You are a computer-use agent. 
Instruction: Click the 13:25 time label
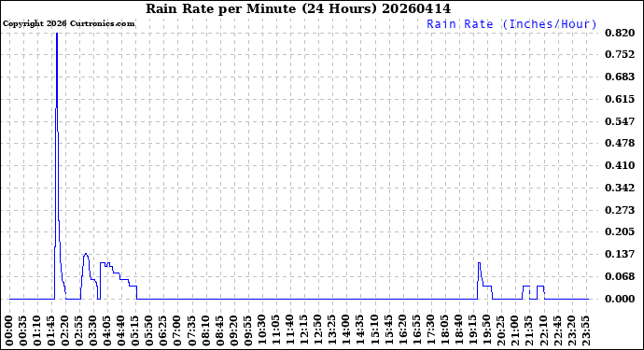point(332,331)
